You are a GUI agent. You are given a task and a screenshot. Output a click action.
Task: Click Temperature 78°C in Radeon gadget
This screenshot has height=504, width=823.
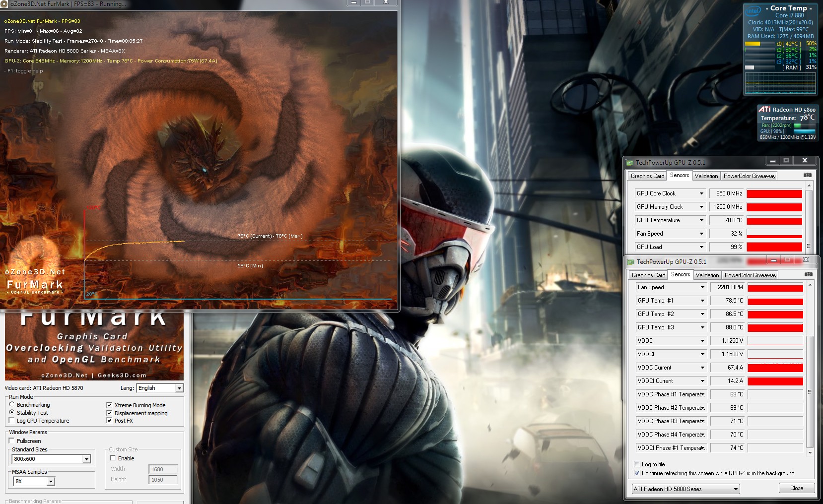point(787,118)
